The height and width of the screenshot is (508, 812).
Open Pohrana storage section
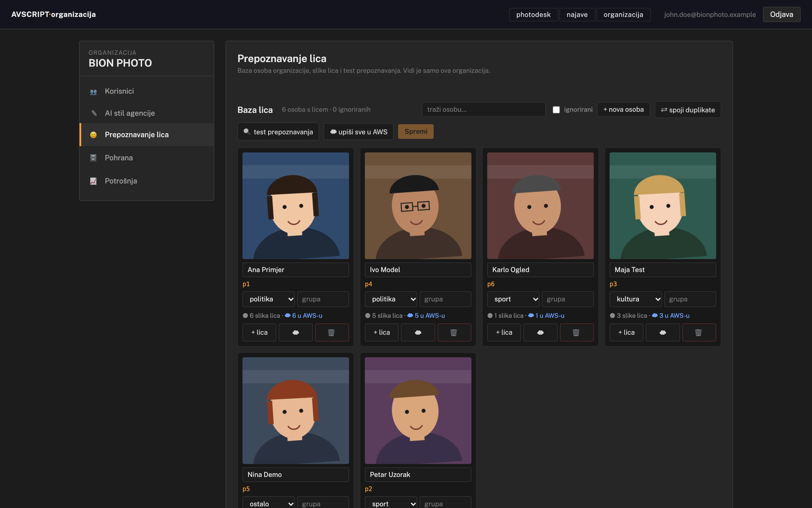click(x=147, y=157)
